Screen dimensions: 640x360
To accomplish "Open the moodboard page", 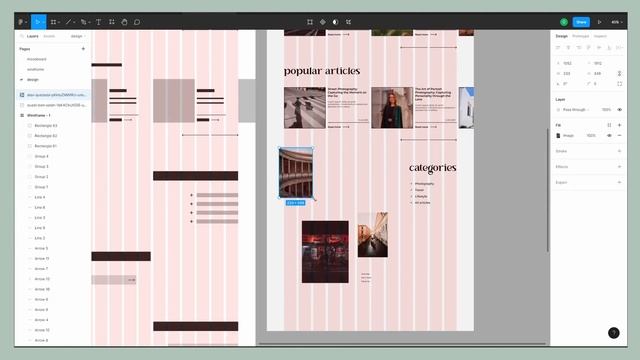I will coord(36,59).
